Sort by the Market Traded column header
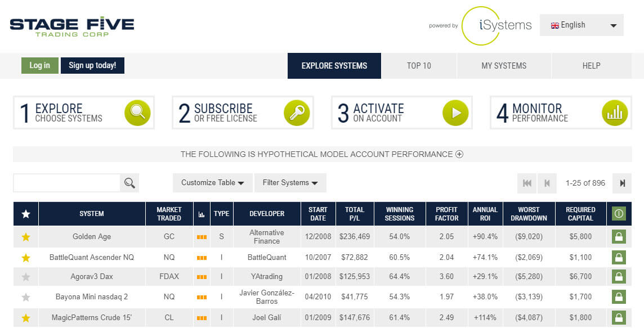This screenshot has height=328, width=644. (x=169, y=214)
